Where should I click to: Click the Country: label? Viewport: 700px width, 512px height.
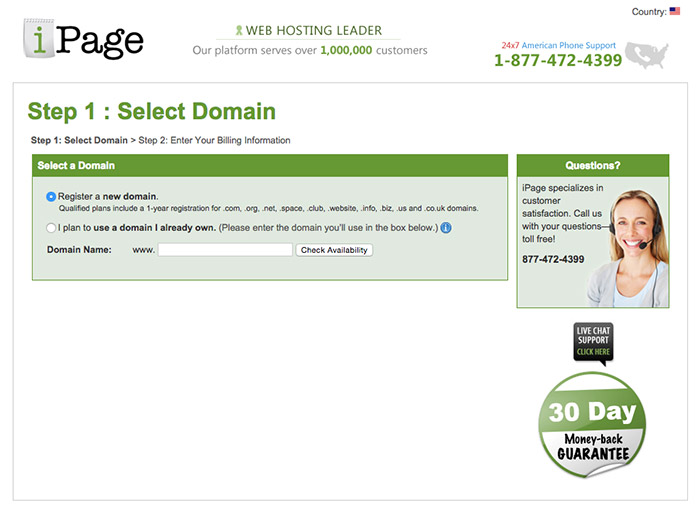649,12
